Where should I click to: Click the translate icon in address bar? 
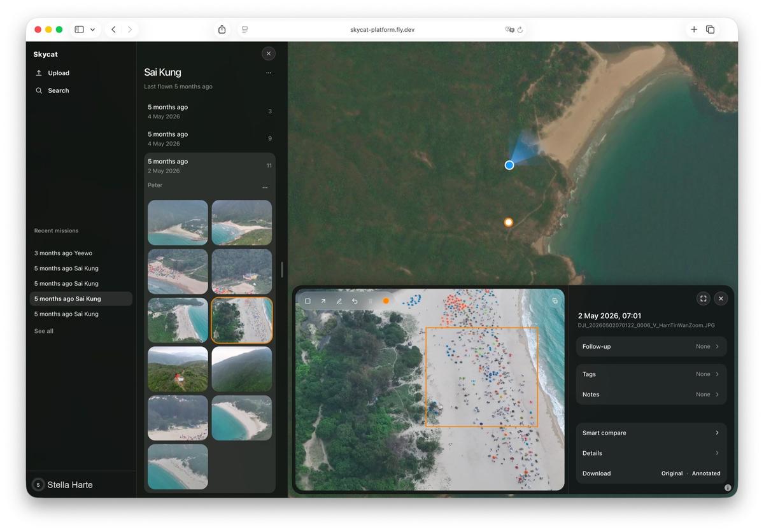[x=509, y=29]
